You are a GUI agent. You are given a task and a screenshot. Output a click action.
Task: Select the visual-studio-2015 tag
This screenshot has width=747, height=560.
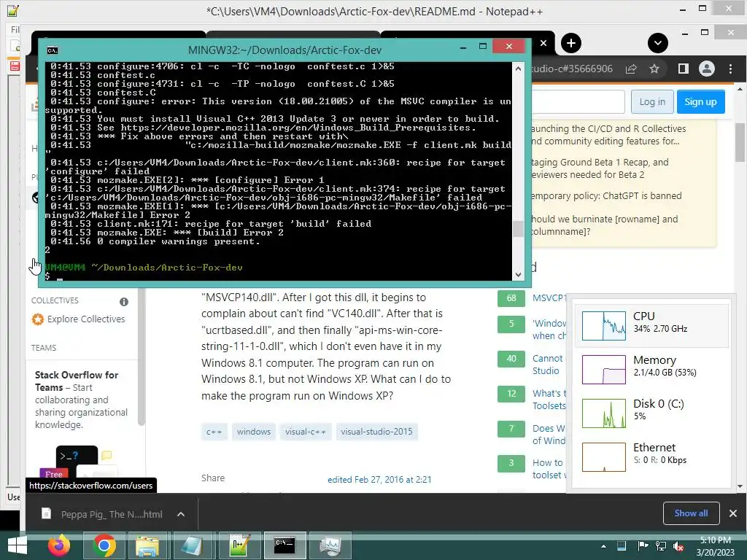coord(376,432)
